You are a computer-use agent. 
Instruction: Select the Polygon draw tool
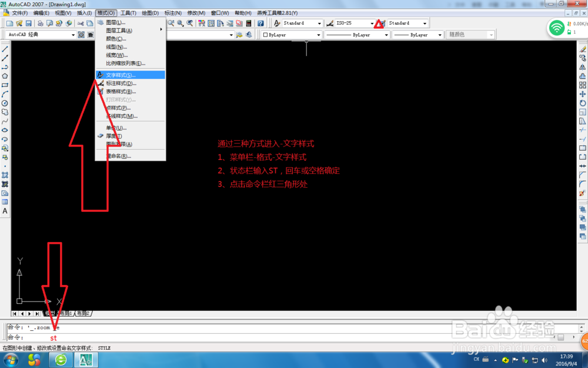coord(5,76)
